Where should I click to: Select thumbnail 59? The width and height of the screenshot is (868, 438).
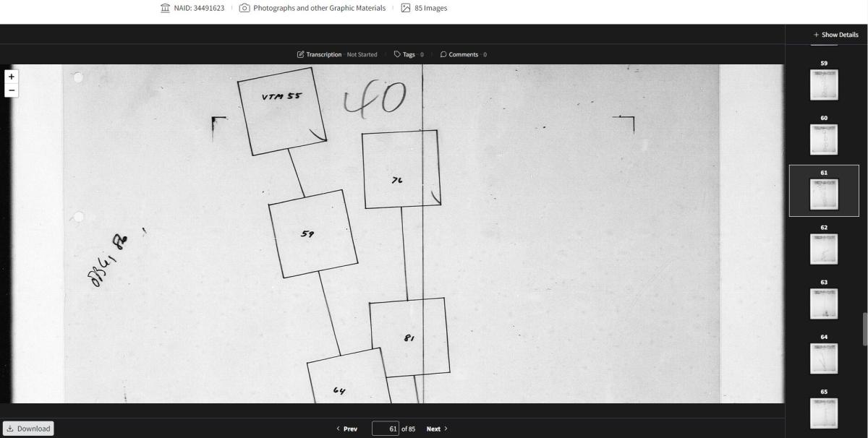coord(824,85)
